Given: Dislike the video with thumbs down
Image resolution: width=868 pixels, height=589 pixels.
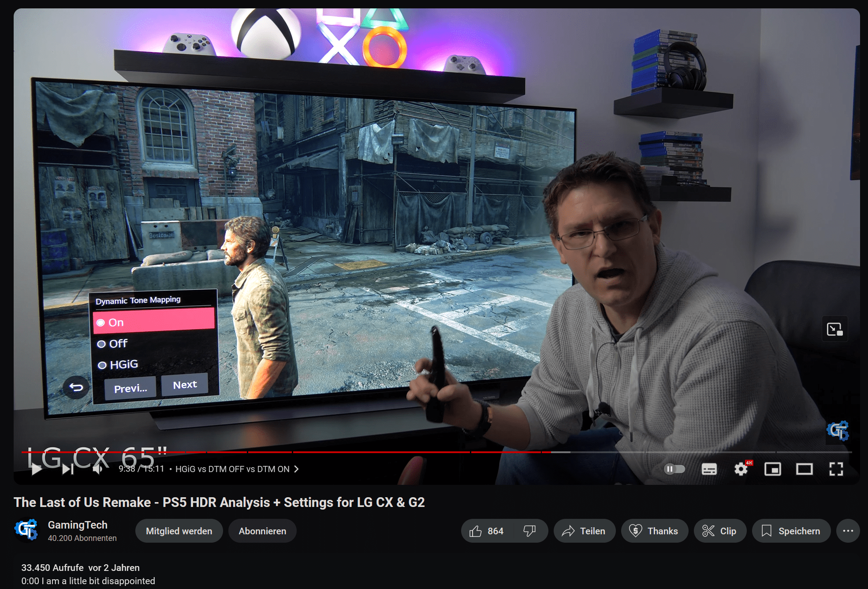Looking at the screenshot, I should (530, 531).
